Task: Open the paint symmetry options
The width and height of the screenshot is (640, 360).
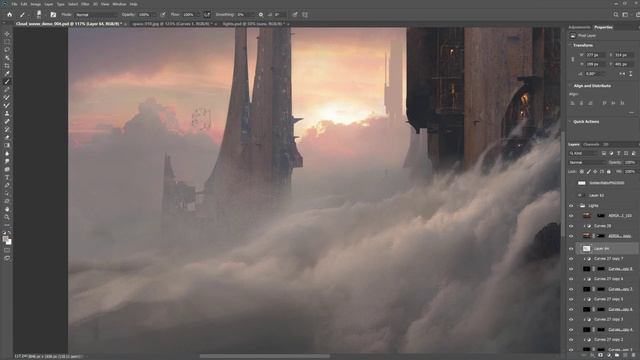Action: (x=305, y=15)
